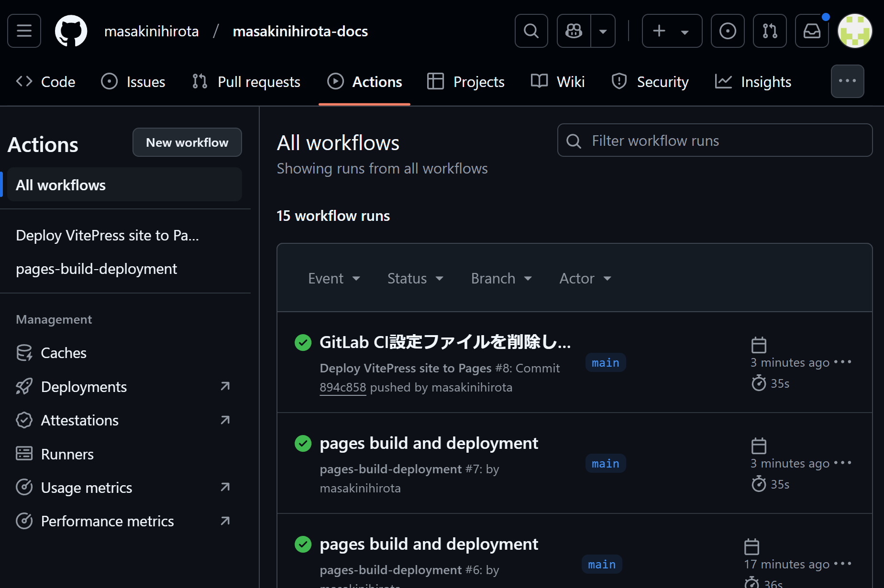Expand the Event filter dropdown
This screenshot has width=884, height=588.
pyautogui.click(x=334, y=278)
